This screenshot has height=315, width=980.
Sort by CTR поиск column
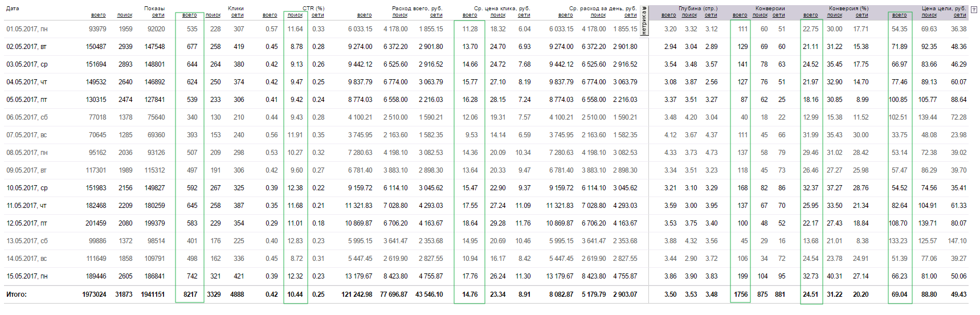pyautogui.click(x=295, y=15)
